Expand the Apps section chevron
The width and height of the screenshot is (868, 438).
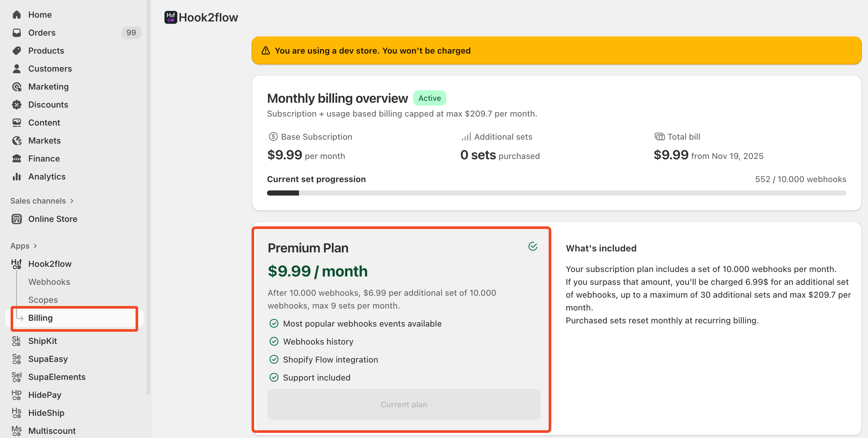point(35,246)
